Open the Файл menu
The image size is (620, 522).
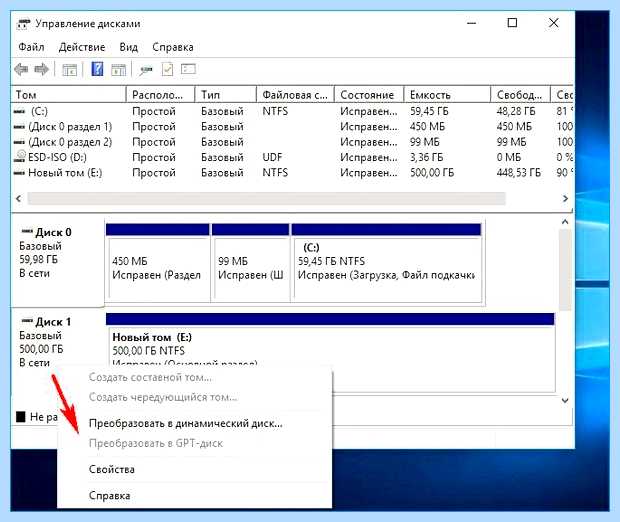31,47
